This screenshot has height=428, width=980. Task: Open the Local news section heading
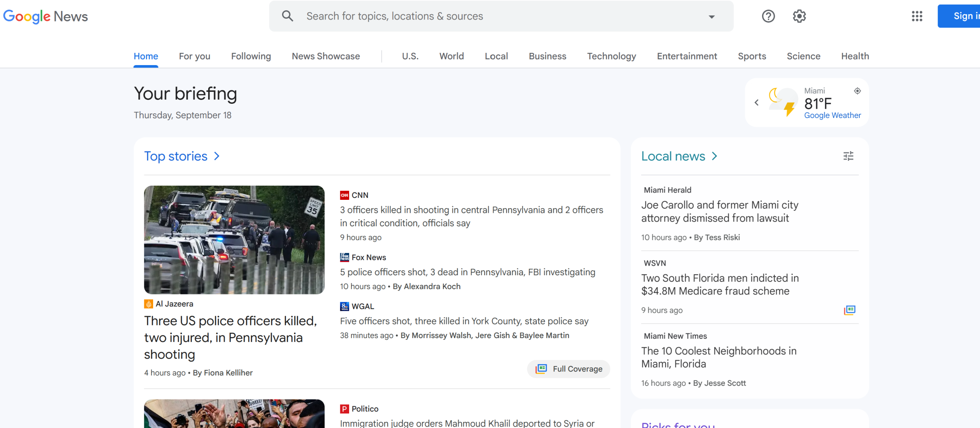[673, 156]
